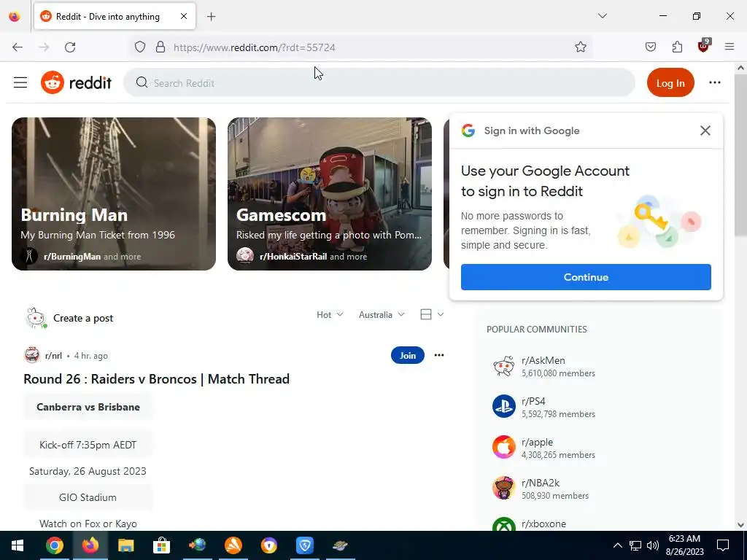Open the r/nrl post options ellipsis
This screenshot has height=560, width=747.
[438, 355]
